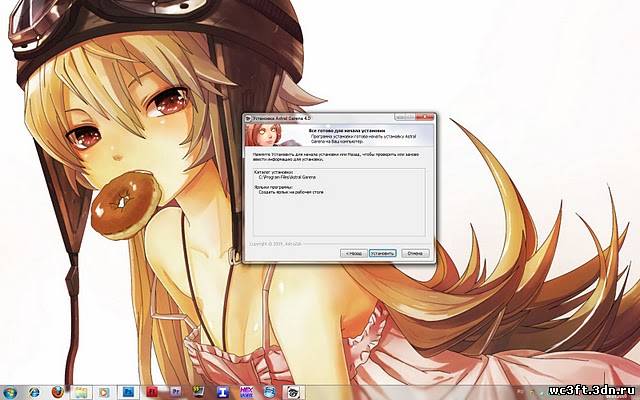Viewport: 640px width, 400px height.
Task: Close the Astral Garena installer window
Action: tap(426, 116)
